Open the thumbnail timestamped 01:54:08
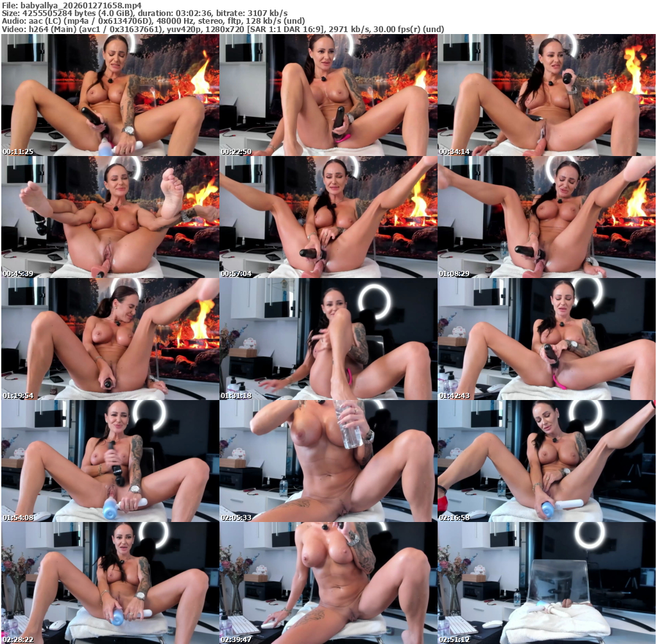Image resolution: width=657 pixels, height=644 pixels. point(110,461)
